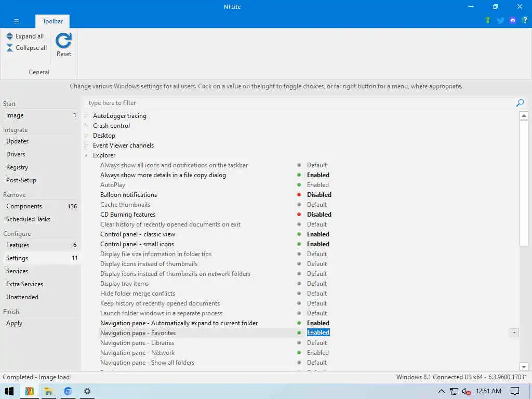Click the Expand all icon
This screenshot has width=532, height=399.
(9, 36)
